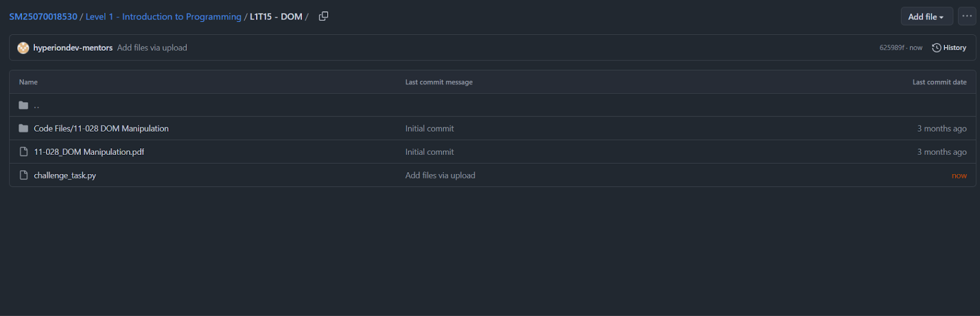The width and height of the screenshot is (980, 316).
Task: Click the parent directory folder icon
Action: (23, 105)
